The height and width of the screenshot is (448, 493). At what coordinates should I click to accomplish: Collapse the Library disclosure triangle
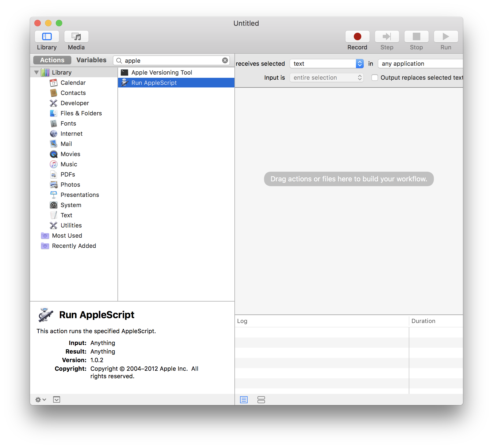coord(36,72)
